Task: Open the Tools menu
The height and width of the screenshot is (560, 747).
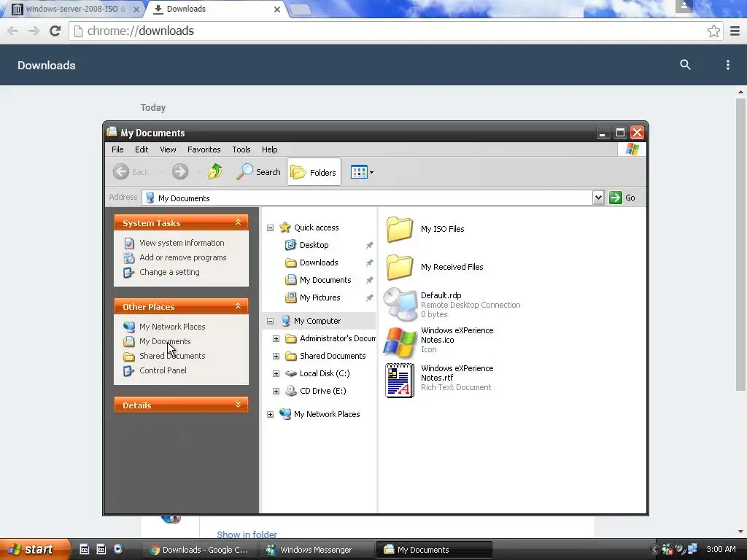Action: point(241,149)
